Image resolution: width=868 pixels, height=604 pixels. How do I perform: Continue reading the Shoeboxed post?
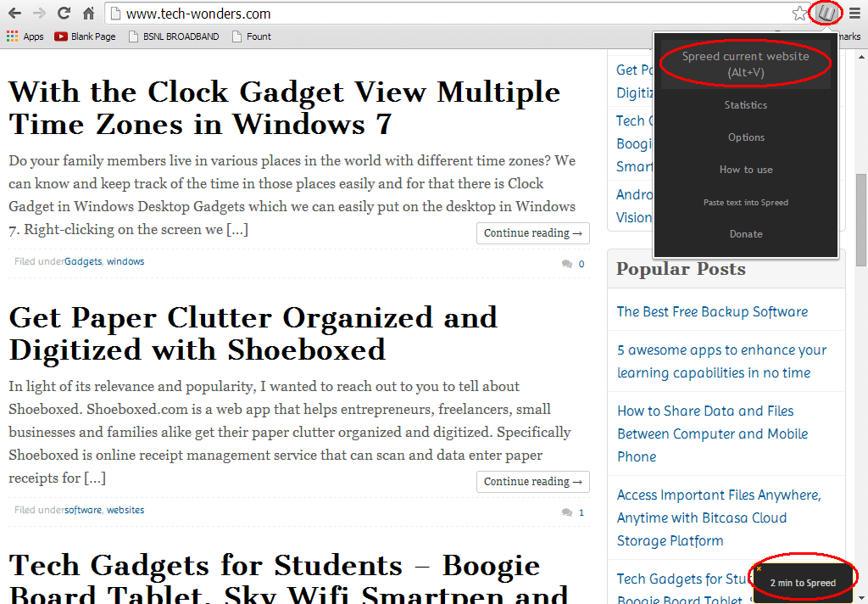533,482
